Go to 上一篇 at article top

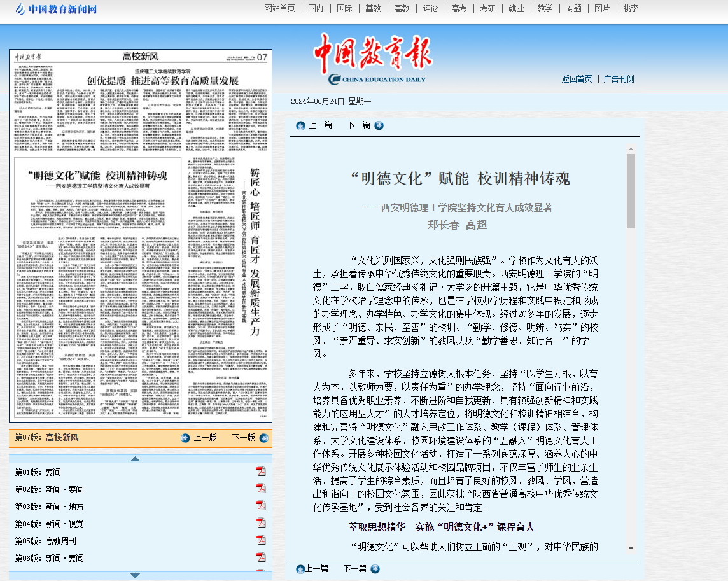[x=321, y=125]
